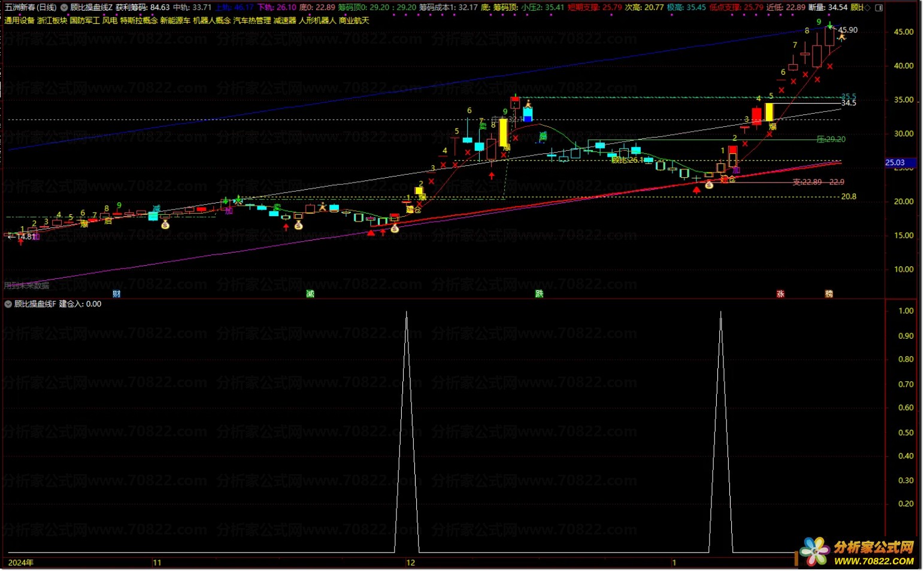Click 小压2: 35.41 value
The height and width of the screenshot is (571, 924).
click(543, 8)
